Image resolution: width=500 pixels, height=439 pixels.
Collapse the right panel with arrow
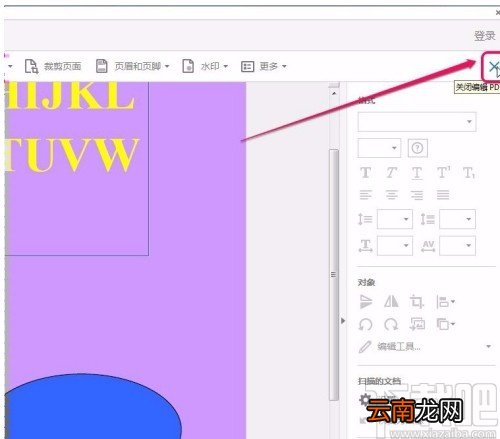pyautogui.click(x=343, y=321)
